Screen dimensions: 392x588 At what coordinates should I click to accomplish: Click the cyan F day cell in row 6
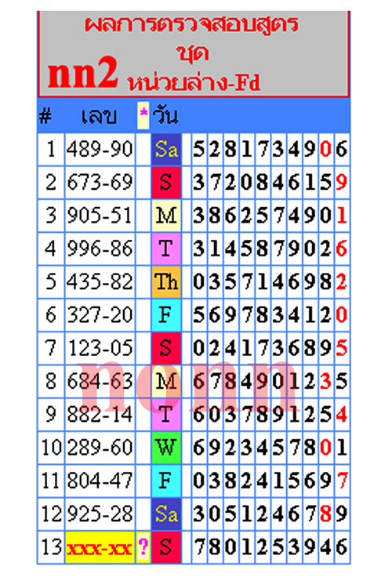pyautogui.click(x=166, y=315)
